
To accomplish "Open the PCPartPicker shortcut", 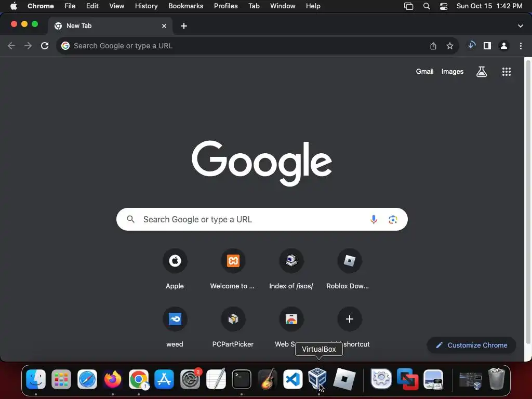I will coord(233,327).
